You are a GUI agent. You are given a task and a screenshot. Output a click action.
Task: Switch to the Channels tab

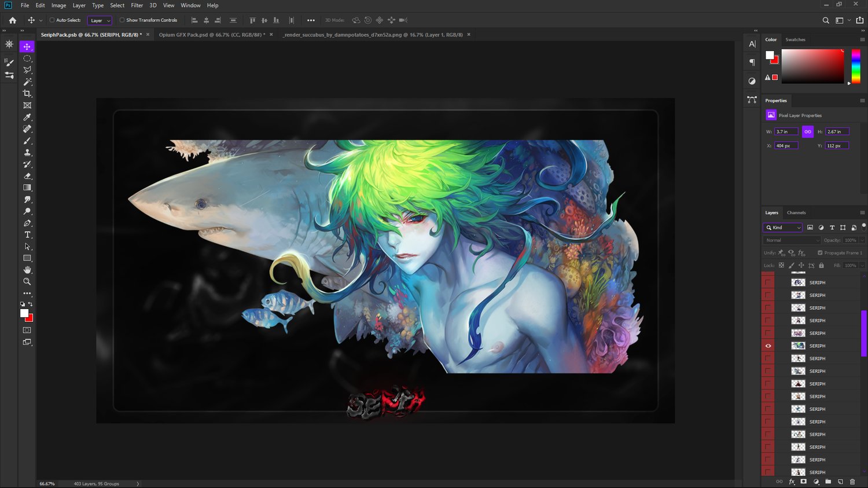pyautogui.click(x=796, y=212)
